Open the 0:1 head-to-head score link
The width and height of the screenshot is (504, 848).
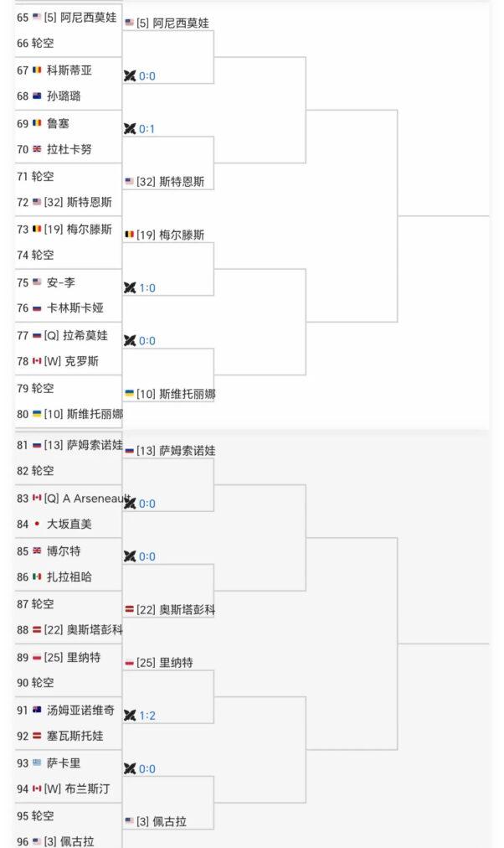pyautogui.click(x=147, y=129)
